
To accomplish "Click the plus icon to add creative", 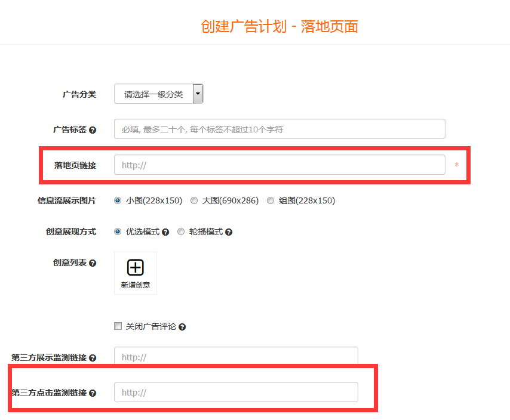I will [136, 267].
